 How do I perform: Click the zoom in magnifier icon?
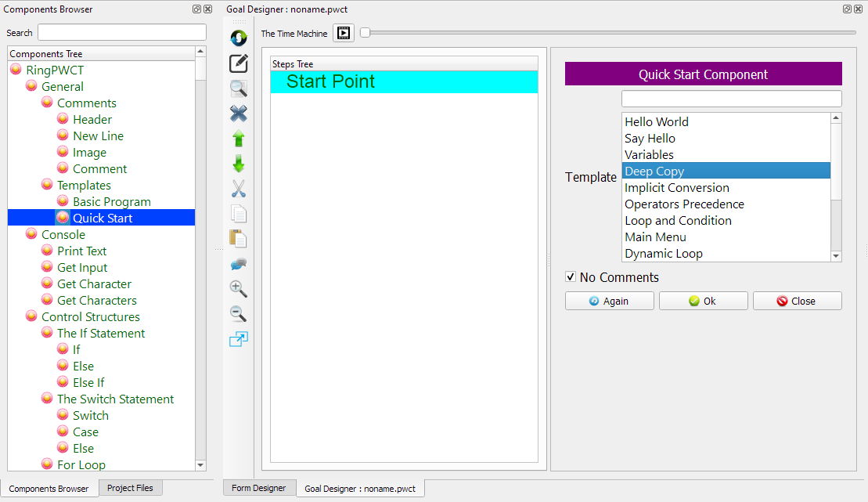coord(239,289)
